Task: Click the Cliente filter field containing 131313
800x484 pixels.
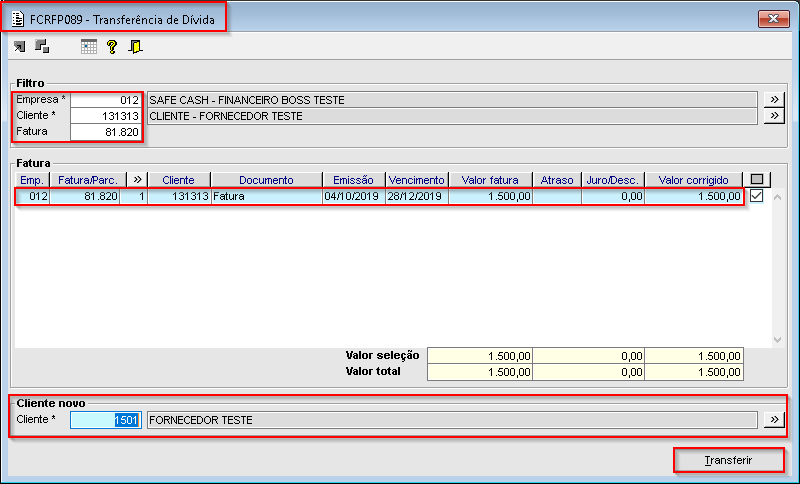Action: tap(106, 116)
